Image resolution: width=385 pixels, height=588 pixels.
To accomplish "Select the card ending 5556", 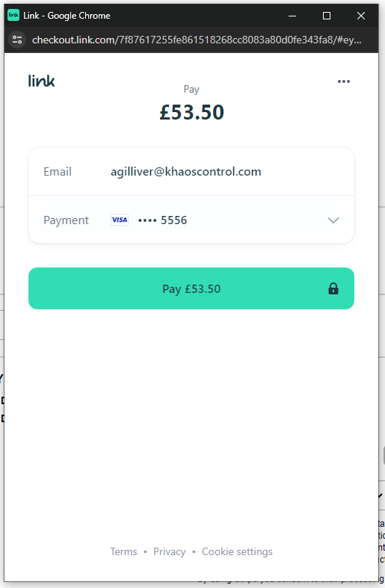I will pyautogui.click(x=162, y=220).
